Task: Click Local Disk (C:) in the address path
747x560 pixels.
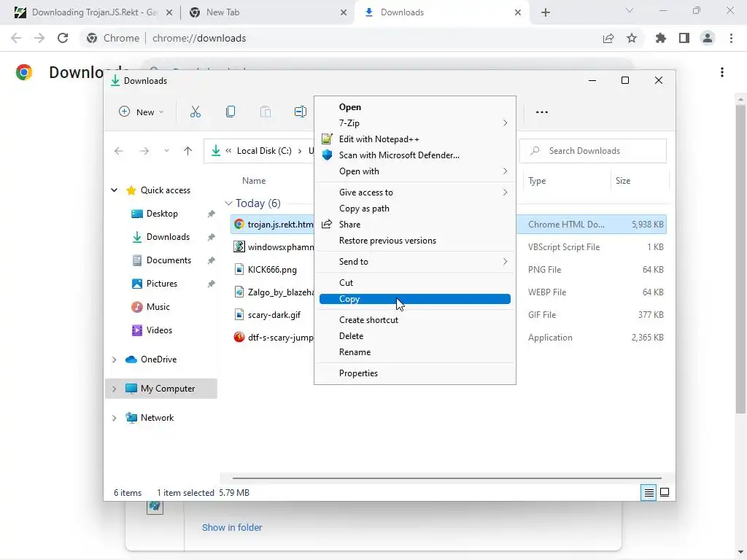Action: pyautogui.click(x=264, y=151)
